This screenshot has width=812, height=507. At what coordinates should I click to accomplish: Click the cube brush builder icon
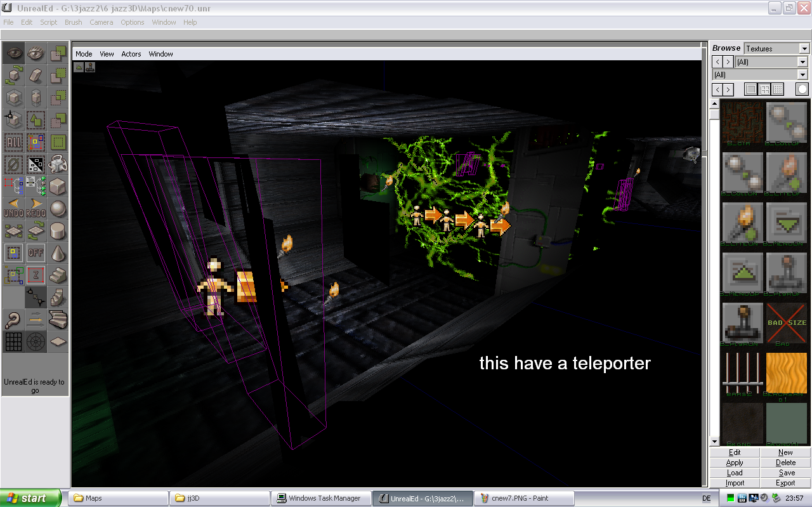58,187
